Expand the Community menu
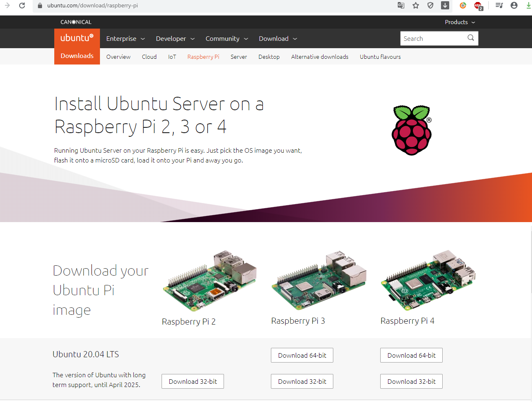 [227, 38]
